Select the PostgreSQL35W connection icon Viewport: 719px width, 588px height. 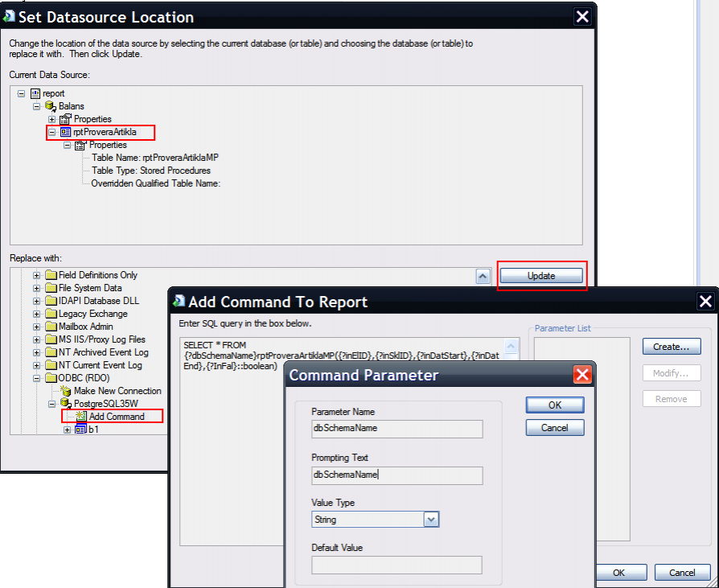[66, 404]
